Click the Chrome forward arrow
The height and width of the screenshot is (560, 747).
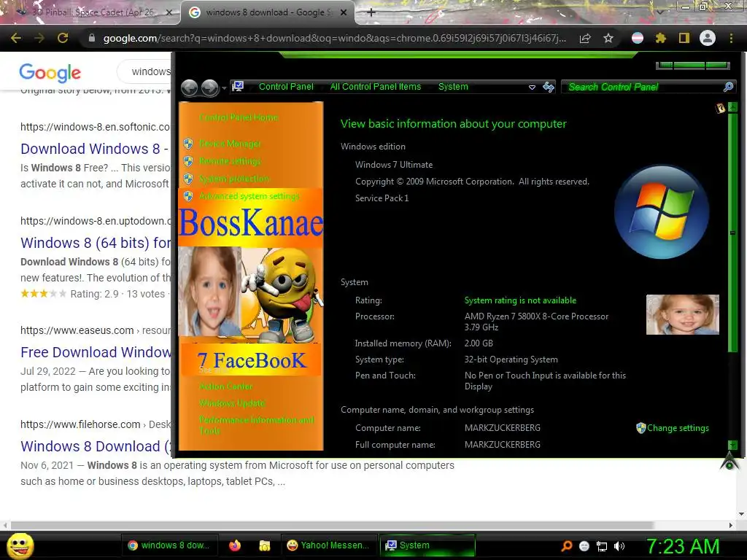tap(39, 38)
